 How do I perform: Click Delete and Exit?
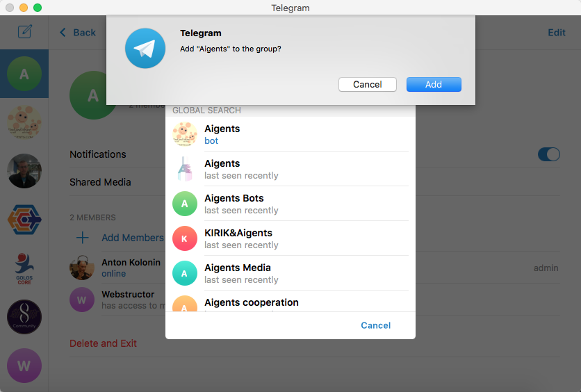103,343
